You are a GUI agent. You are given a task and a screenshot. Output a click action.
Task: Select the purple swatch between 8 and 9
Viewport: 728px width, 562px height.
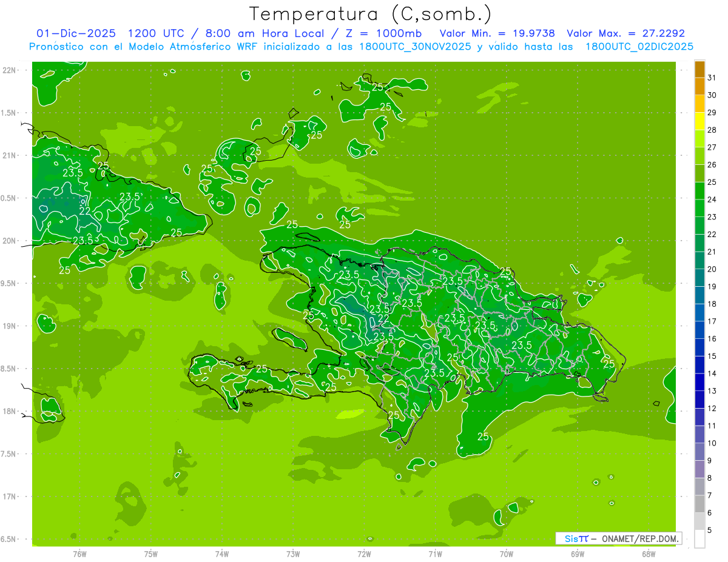coord(699,469)
